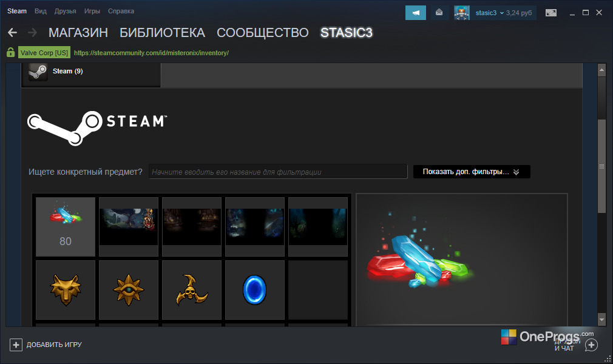613x364 pixels.
Task: Select the golden skull shuriken badge item
Action: (x=192, y=290)
